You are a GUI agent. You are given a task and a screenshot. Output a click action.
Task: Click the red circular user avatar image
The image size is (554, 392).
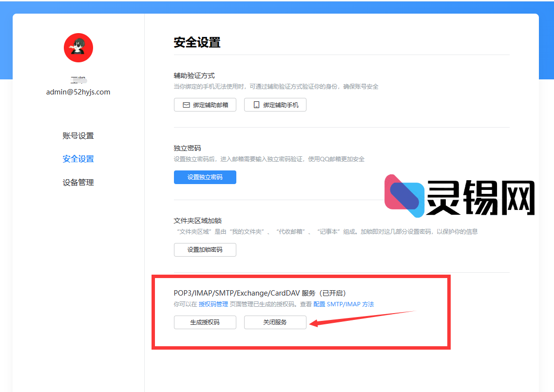[78, 47]
